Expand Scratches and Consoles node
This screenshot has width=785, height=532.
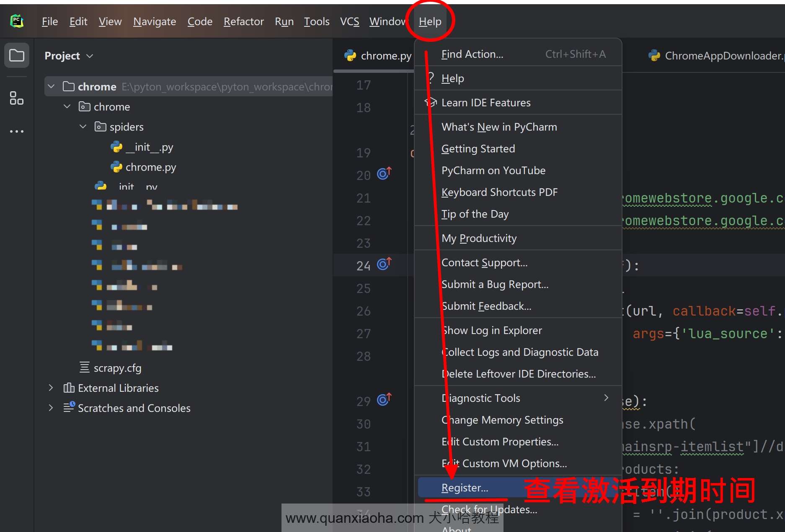[51, 407]
